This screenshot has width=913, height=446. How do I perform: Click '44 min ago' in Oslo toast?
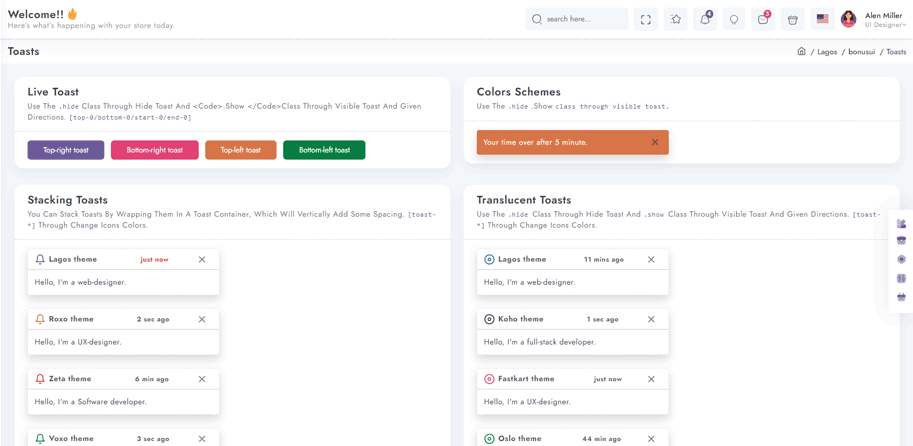[601, 439]
